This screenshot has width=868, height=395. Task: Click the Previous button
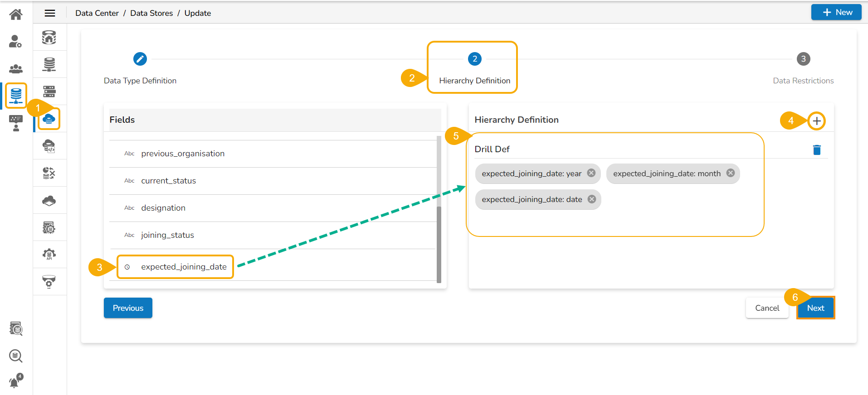point(128,308)
